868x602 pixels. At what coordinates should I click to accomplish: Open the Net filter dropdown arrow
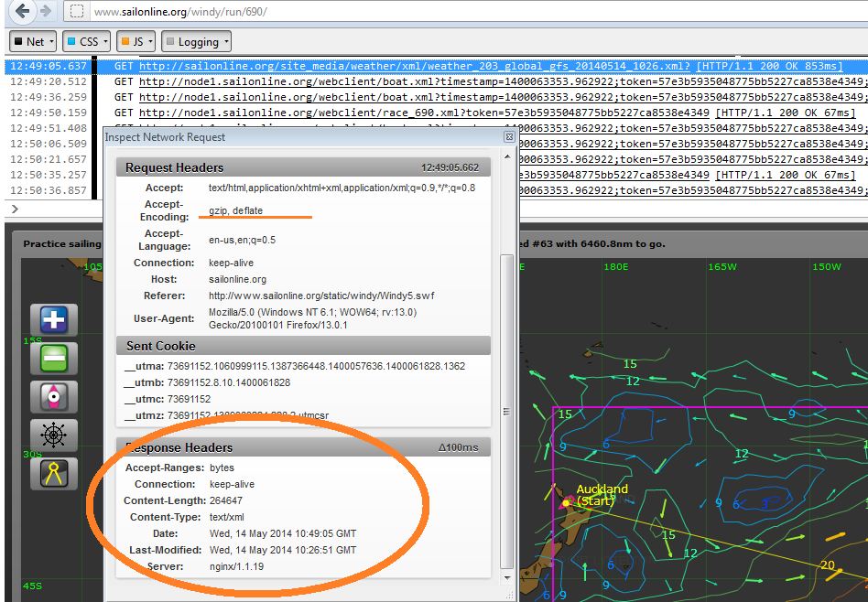click(52, 41)
